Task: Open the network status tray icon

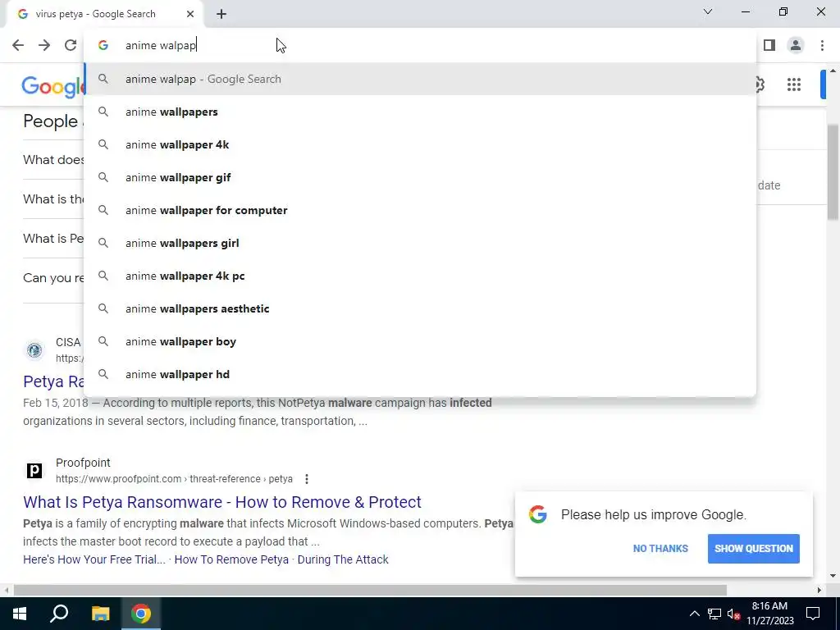Action: [714, 614]
